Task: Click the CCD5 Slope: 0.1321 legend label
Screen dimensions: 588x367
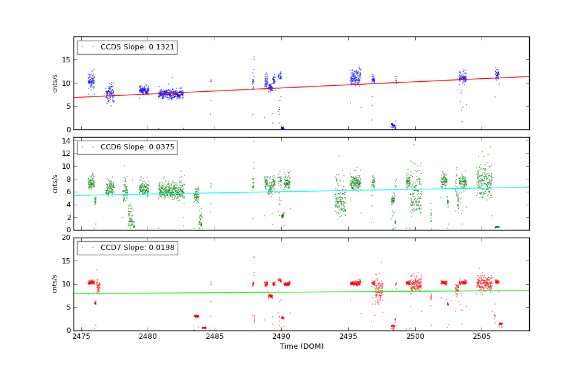Action: (138, 47)
